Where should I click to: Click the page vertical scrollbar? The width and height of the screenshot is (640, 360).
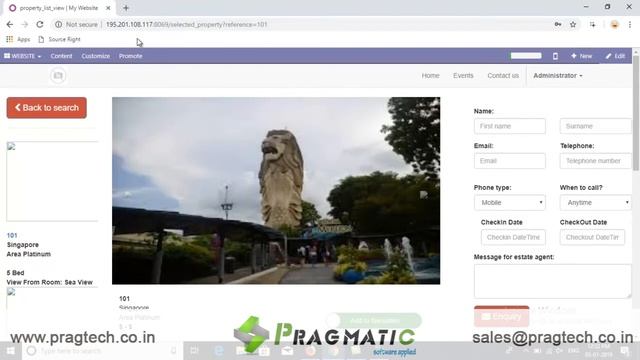tap(636, 114)
